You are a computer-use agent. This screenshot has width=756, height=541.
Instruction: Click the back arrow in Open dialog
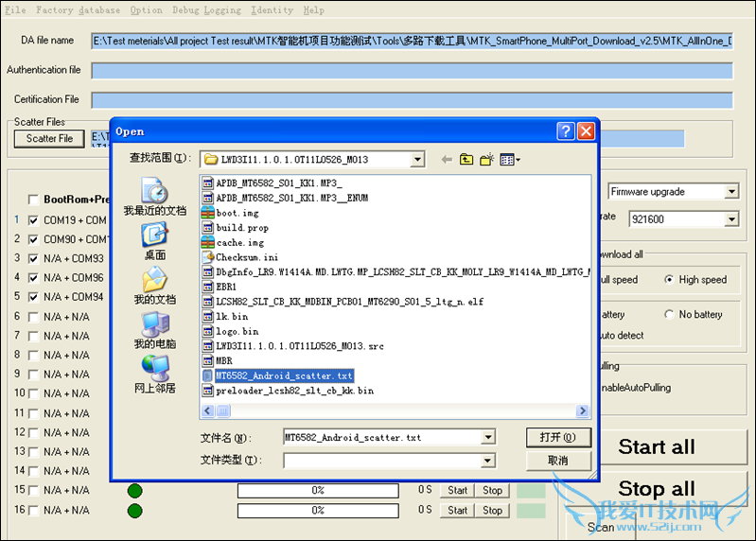447,160
